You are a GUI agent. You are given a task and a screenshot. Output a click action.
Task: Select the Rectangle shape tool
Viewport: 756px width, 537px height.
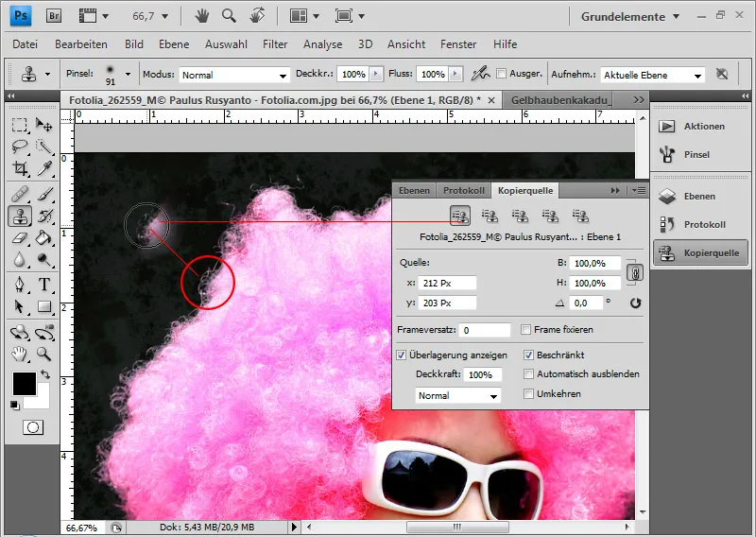[x=43, y=306]
